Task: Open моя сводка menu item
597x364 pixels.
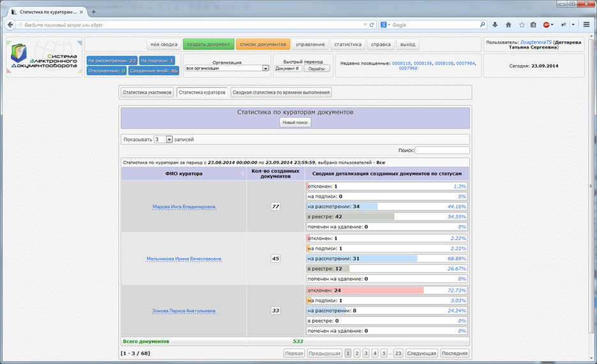Action: click(x=163, y=44)
